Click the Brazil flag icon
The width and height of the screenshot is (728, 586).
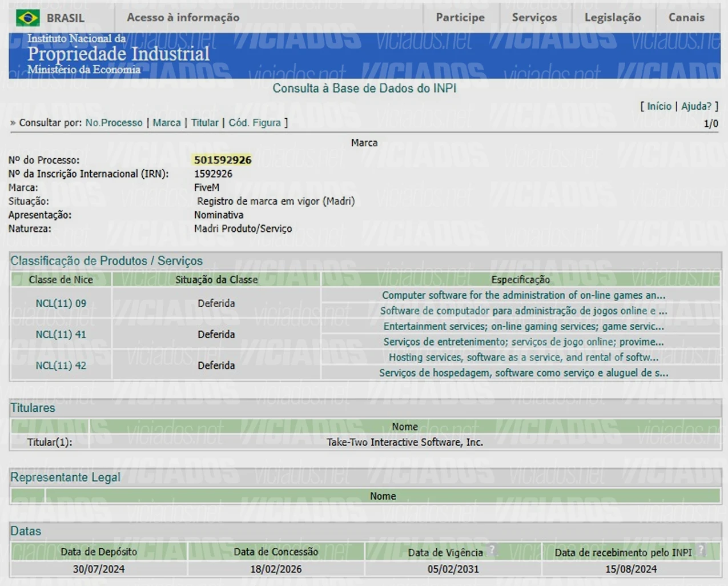click(27, 18)
